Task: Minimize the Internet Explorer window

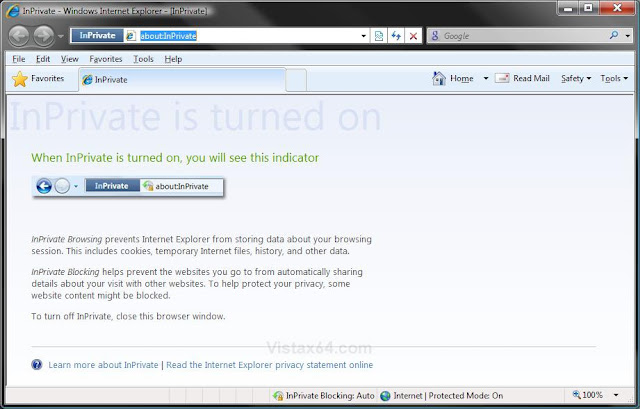Action: pos(568,8)
